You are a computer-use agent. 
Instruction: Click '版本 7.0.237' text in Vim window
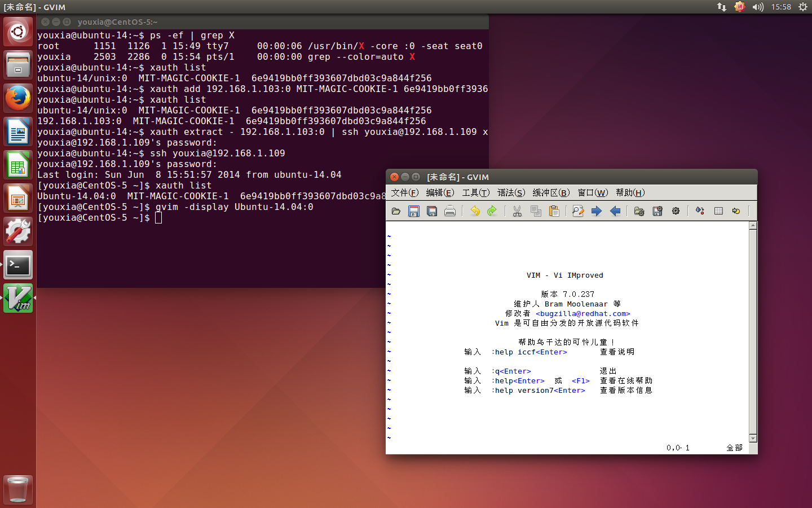point(567,295)
